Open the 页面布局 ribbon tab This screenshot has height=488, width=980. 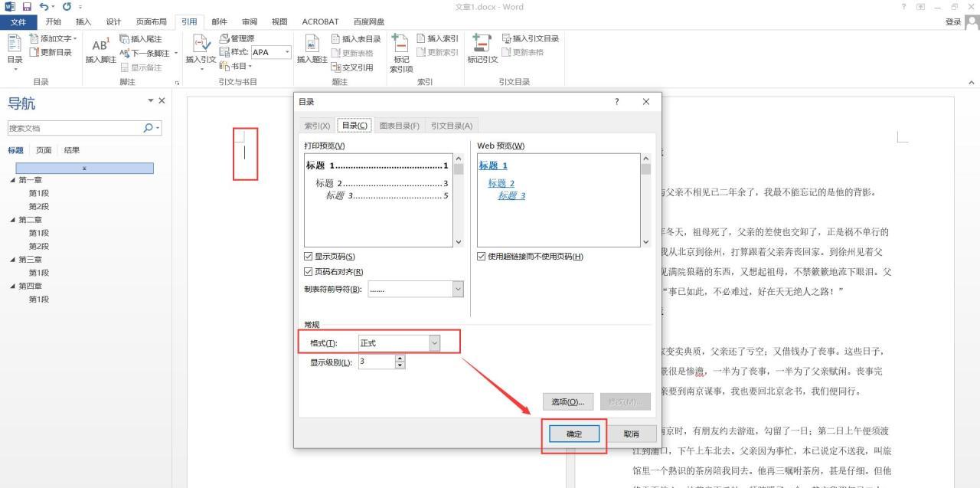pyautogui.click(x=151, y=21)
